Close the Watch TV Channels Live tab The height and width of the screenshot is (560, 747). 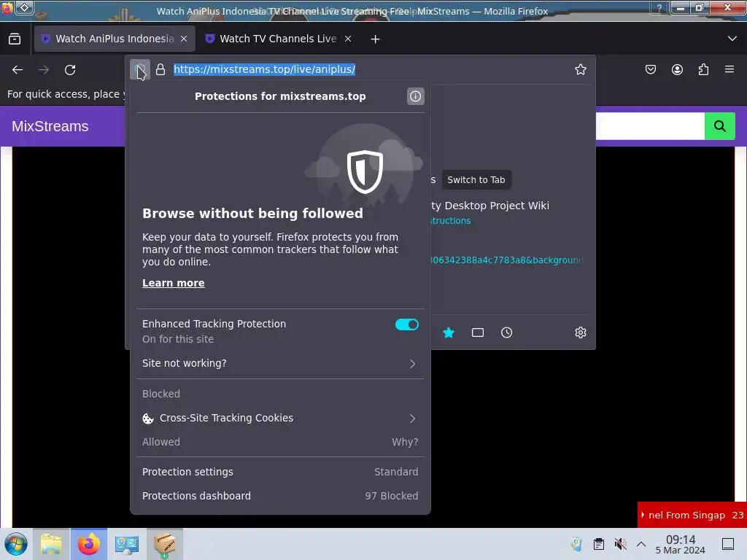click(x=348, y=39)
